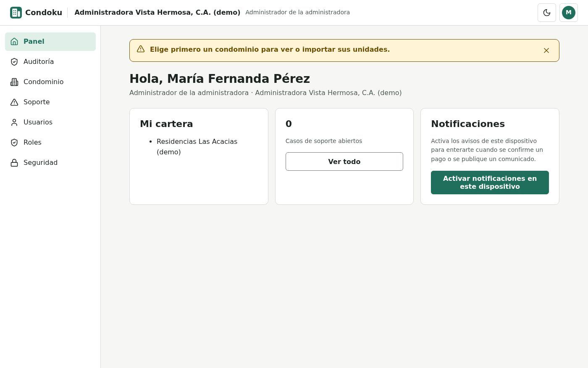The height and width of the screenshot is (368, 588).
Task: Dismiss the yellow warning banner
Action: pos(546,50)
